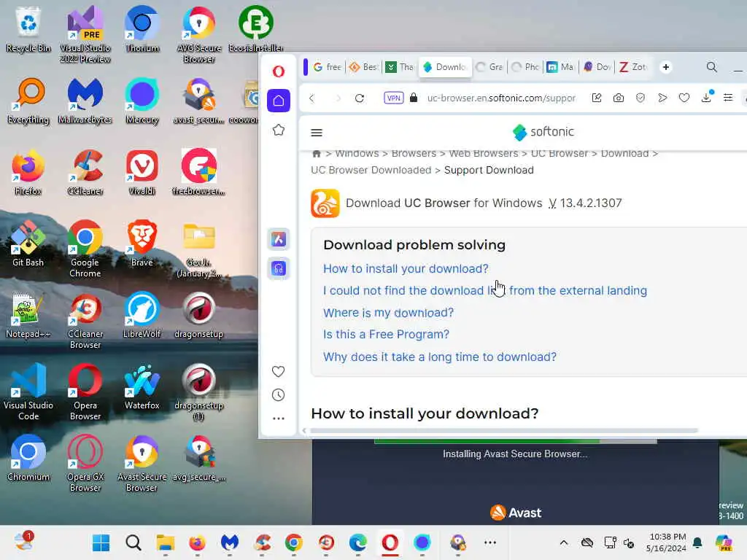Open the ad blocker shield icon
Viewport: 747px width, 560px height.
click(x=640, y=98)
